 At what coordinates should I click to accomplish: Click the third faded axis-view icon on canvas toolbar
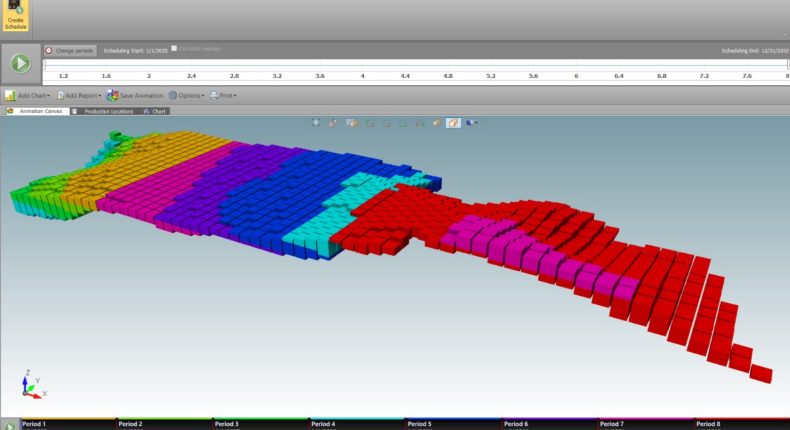(404, 124)
